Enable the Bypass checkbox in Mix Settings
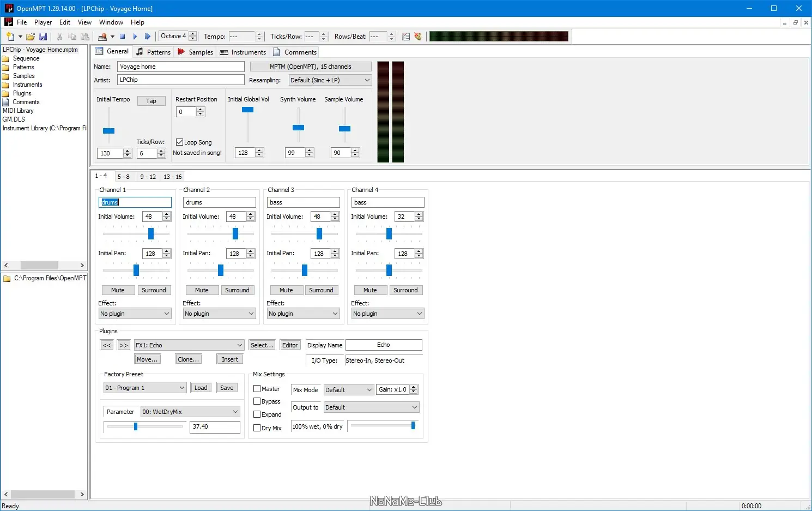 (x=257, y=401)
